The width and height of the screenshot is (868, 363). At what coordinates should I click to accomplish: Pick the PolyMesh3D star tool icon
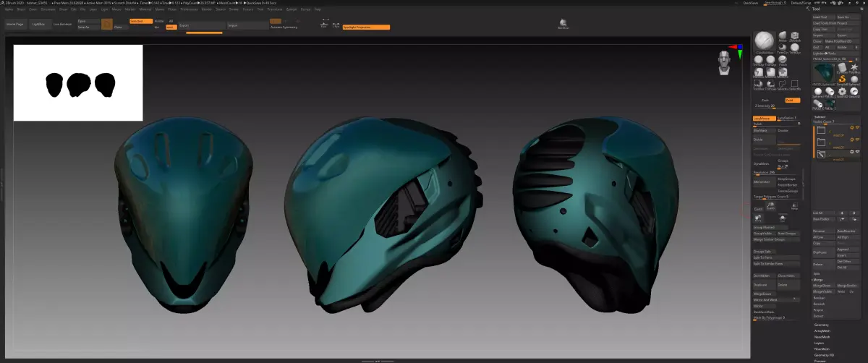(854, 67)
